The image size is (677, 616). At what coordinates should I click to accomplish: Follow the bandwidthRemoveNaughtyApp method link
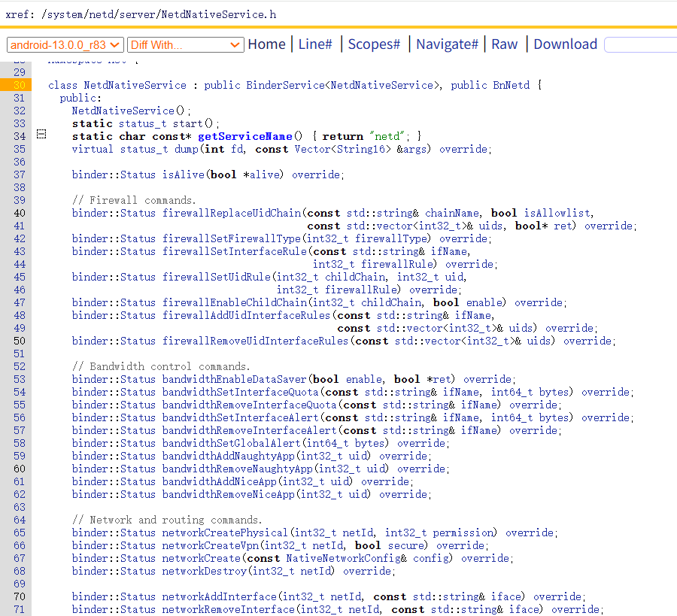tap(238, 469)
